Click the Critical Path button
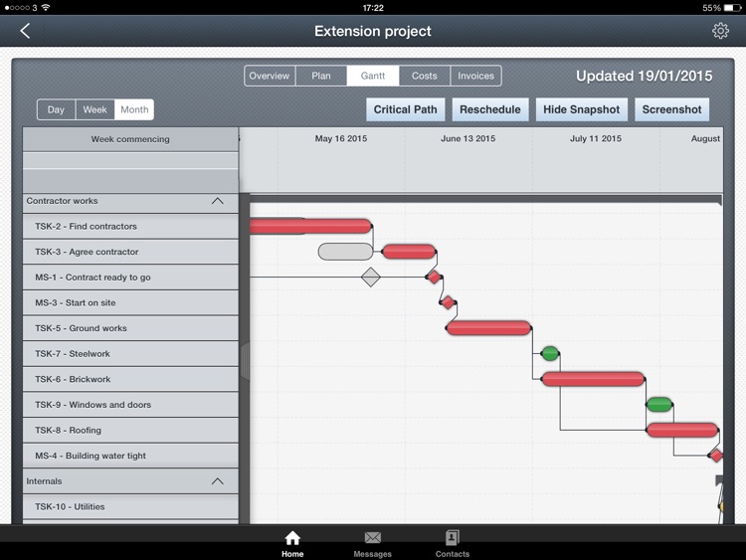 (406, 109)
